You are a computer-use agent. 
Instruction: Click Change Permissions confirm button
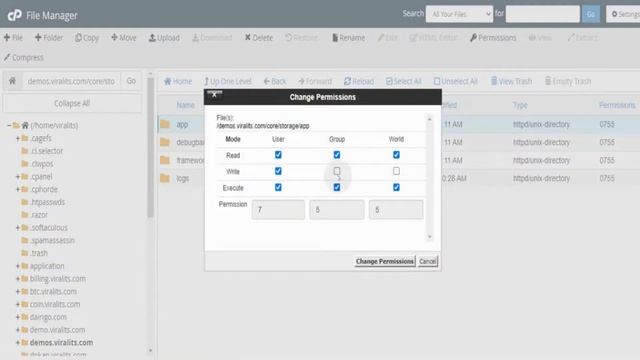384,261
